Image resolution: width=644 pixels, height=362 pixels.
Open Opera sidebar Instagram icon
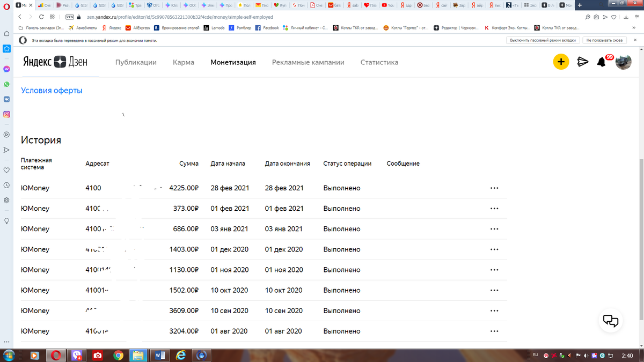point(6,114)
